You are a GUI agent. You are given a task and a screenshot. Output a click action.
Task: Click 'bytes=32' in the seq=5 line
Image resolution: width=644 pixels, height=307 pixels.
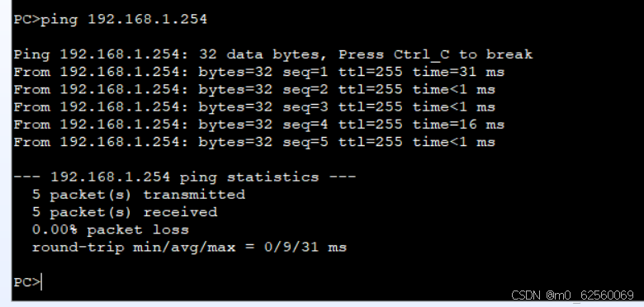[x=235, y=142]
